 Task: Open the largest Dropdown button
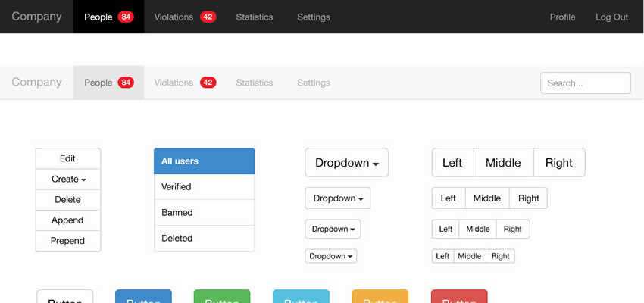346,163
